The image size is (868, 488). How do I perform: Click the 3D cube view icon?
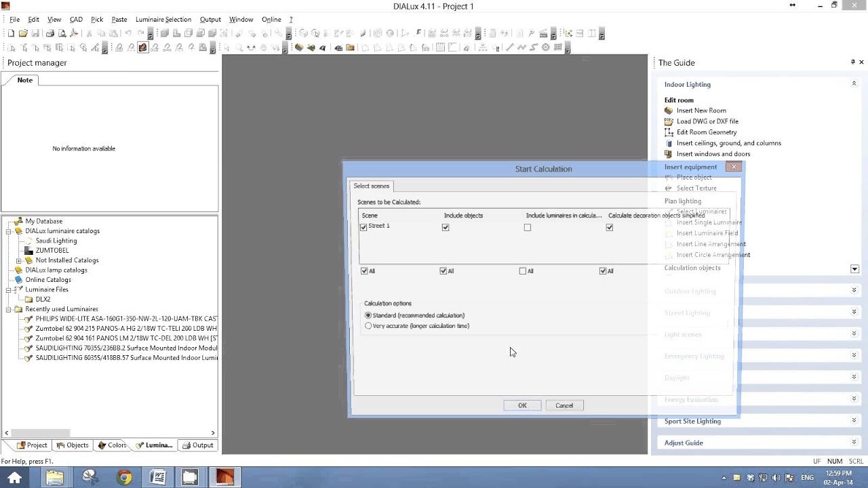165,33
